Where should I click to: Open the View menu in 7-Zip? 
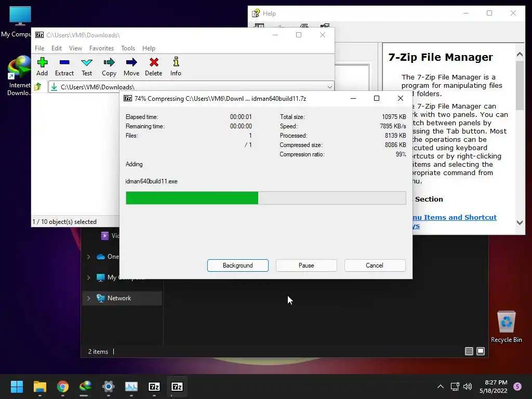pyautogui.click(x=75, y=48)
